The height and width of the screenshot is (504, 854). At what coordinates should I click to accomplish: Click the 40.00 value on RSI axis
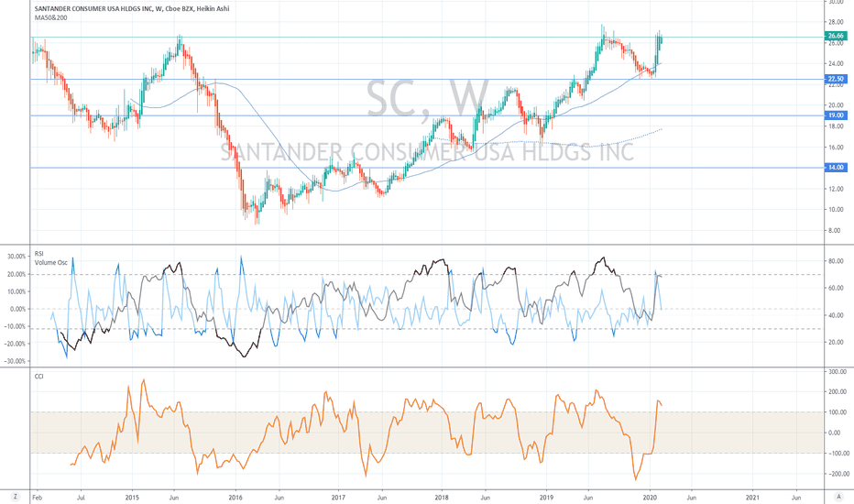[x=836, y=315]
